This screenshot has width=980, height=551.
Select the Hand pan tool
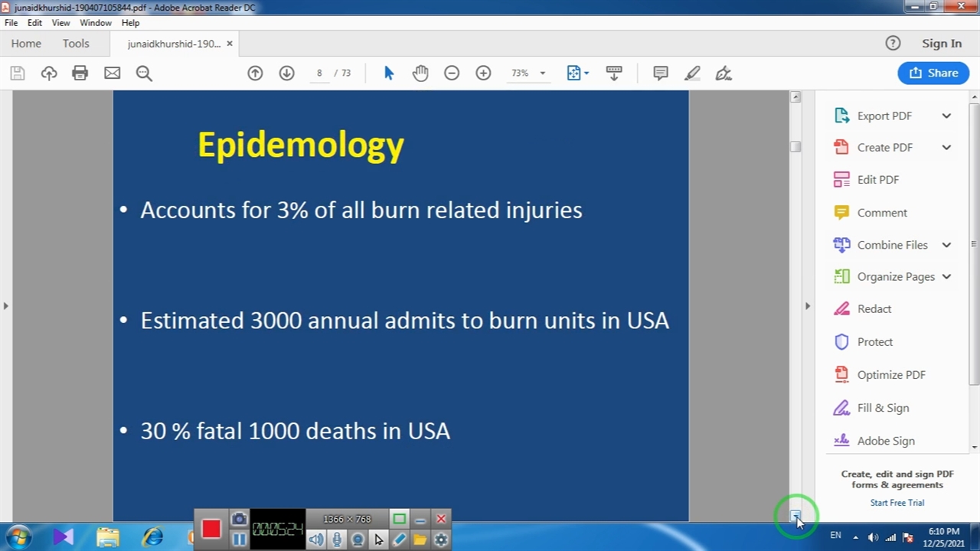click(420, 73)
